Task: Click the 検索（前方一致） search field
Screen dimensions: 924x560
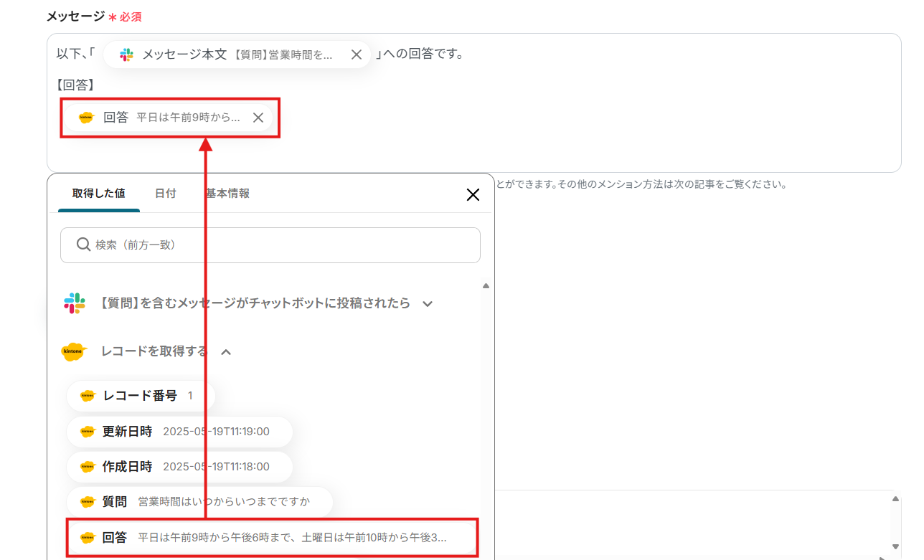Action: (x=270, y=245)
